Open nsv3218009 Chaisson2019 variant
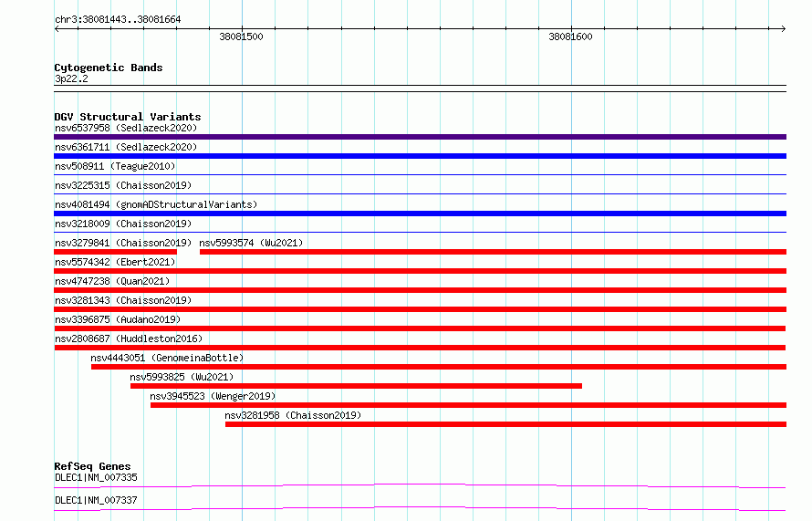This screenshot has width=812, height=521. (123, 224)
